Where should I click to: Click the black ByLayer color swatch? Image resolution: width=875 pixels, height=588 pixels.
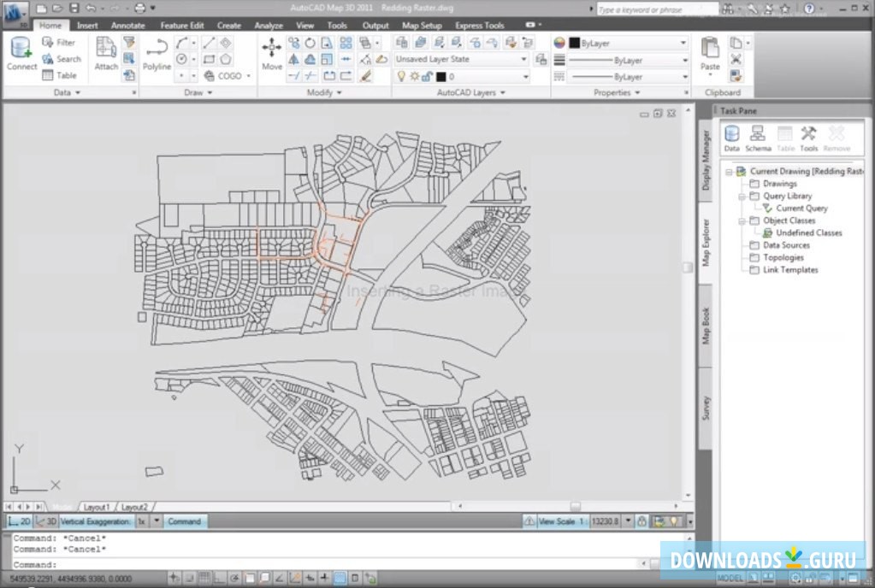coord(574,43)
